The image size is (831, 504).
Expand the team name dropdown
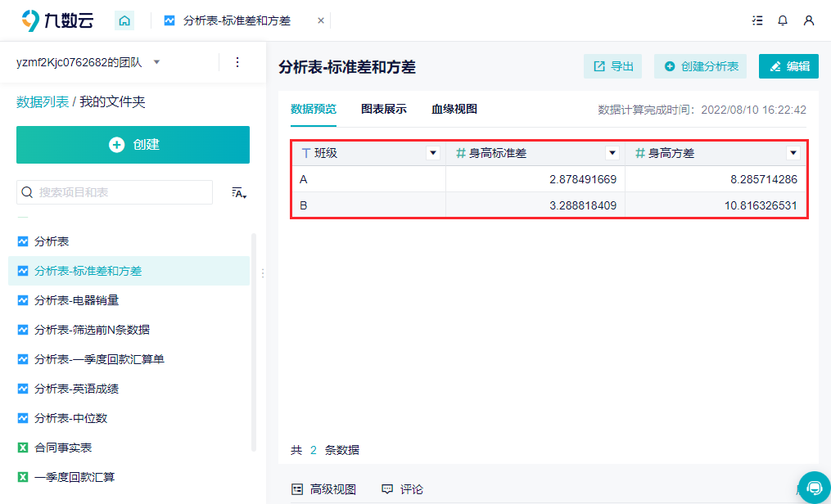tap(156, 62)
